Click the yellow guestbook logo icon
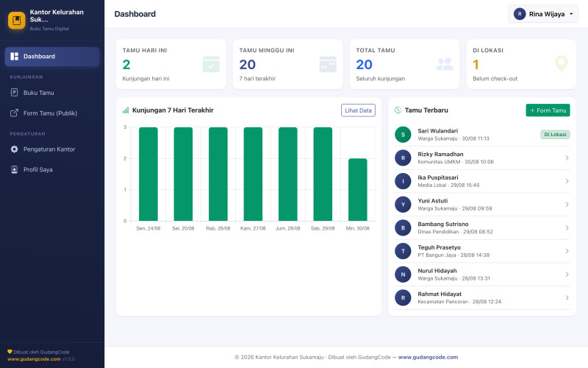This screenshot has height=368, width=588. (16, 20)
